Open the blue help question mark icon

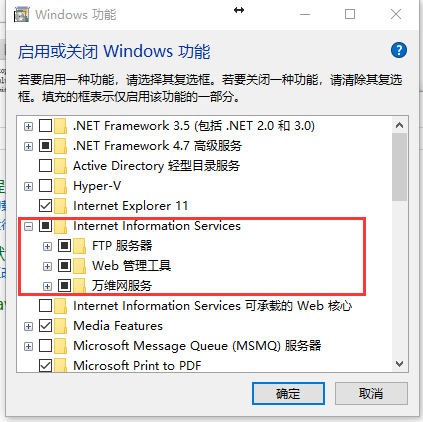point(399,51)
